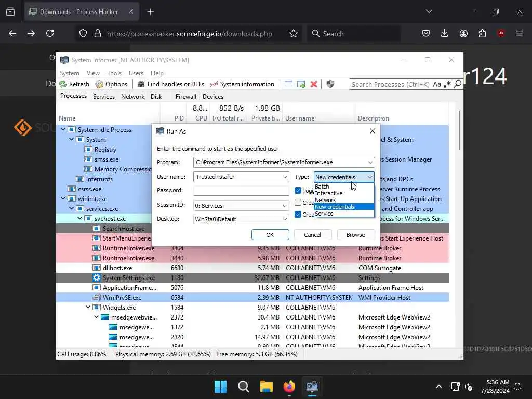
Task: Toggle the checked 'Togg...' checkbox in Run As
Action: [x=298, y=190]
